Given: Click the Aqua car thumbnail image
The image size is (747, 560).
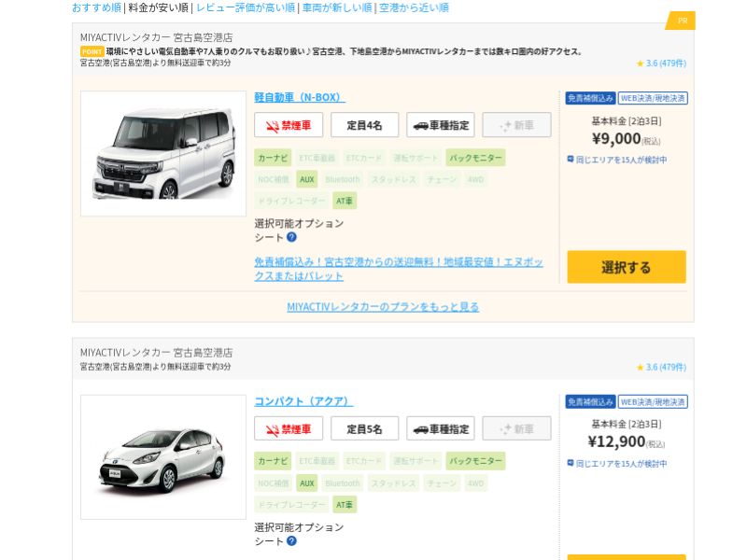Looking at the screenshot, I should (163, 457).
